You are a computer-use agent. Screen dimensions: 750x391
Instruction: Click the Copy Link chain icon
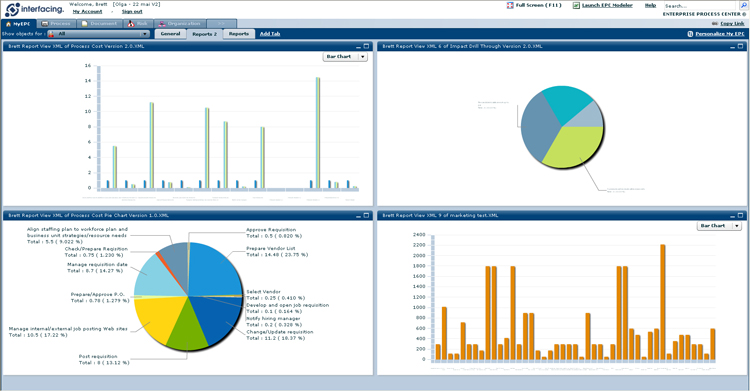[715, 23]
